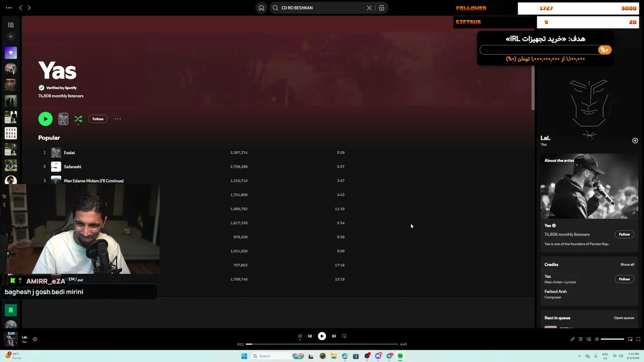Open the mini player icon
644x362 pixels.
pos(630,339)
